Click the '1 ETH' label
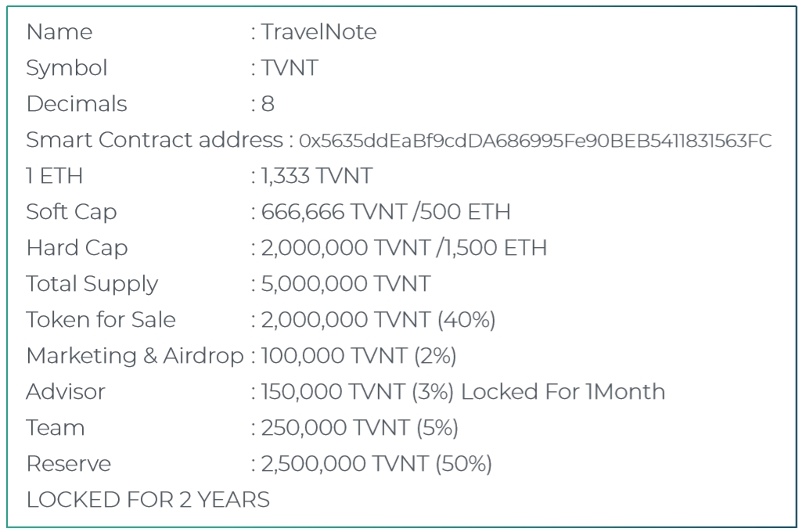 tap(55, 176)
